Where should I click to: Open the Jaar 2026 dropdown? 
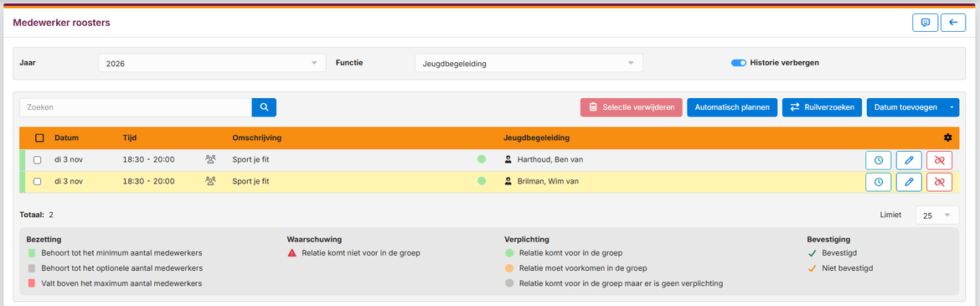212,63
